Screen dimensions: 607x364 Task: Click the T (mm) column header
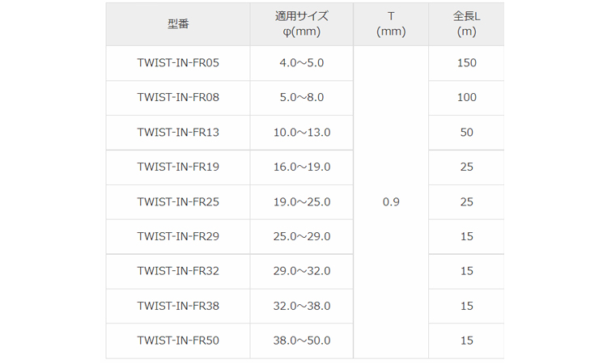point(391,24)
